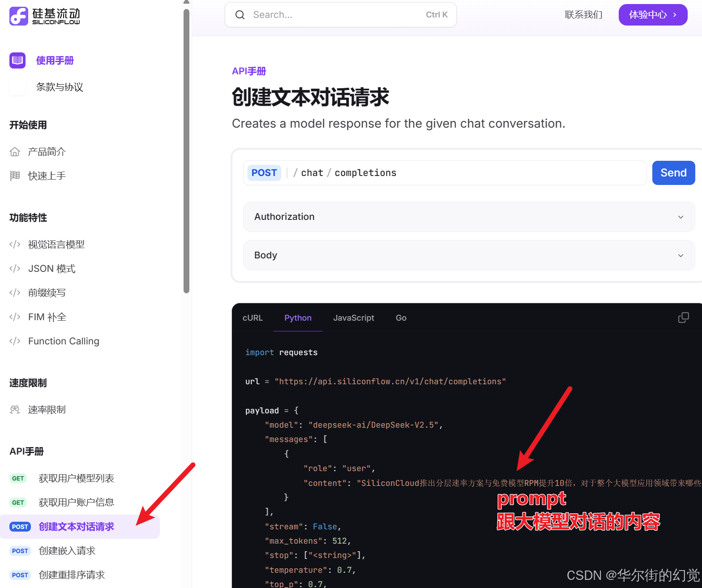Click the 功能特性 sidebar heading
Screen dimensions: 702x588
[28, 218]
